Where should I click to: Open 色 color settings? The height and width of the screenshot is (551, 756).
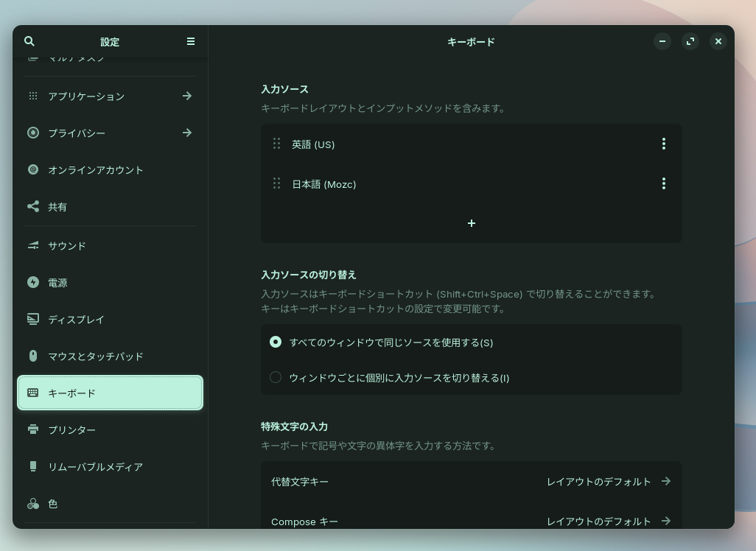point(110,504)
